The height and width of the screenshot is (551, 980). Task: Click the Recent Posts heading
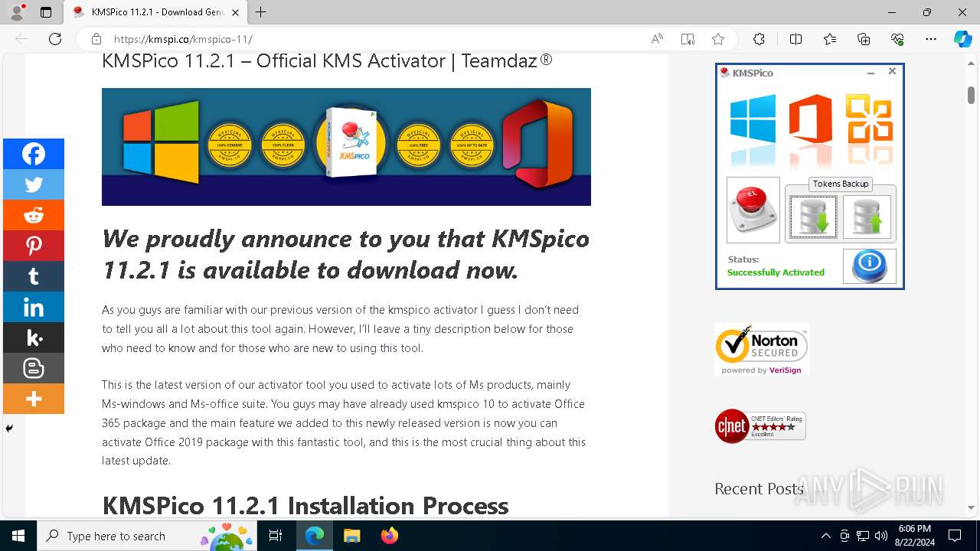pyautogui.click(x=759, y=488)
